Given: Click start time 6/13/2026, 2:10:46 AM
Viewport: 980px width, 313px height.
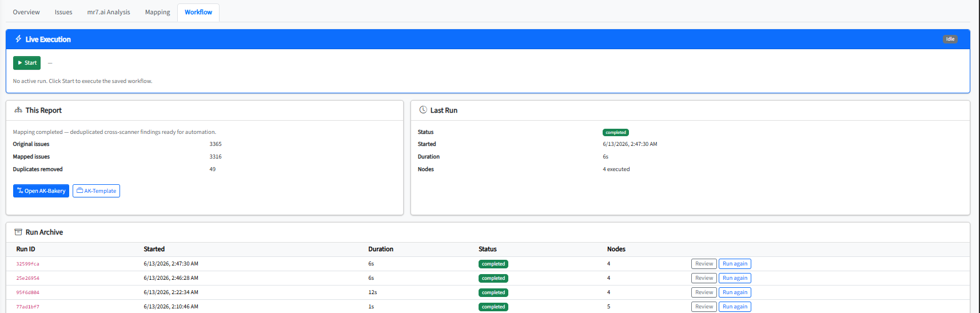Looking at the screenshot, I should click(x=171, y=307).
